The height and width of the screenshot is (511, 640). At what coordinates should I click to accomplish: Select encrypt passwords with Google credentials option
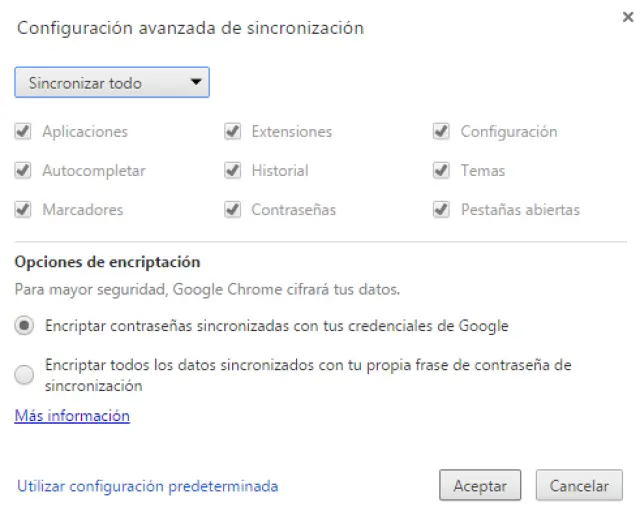pos(25,325)
